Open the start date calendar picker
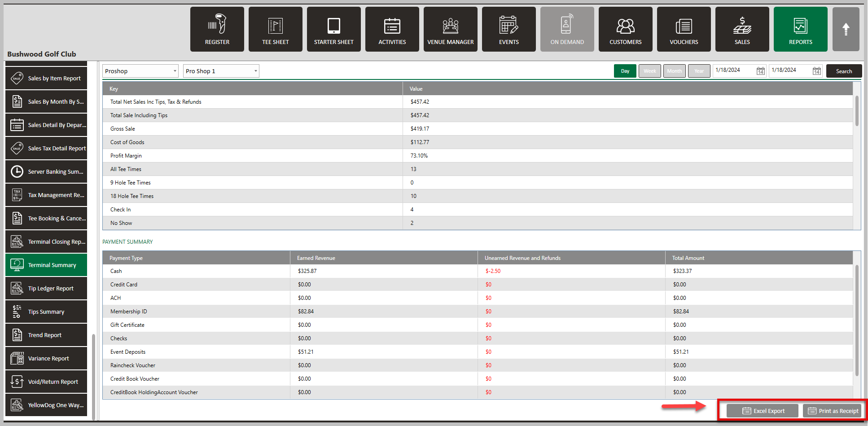Viewport: 868px width, 426px height. tap(760, 71)
